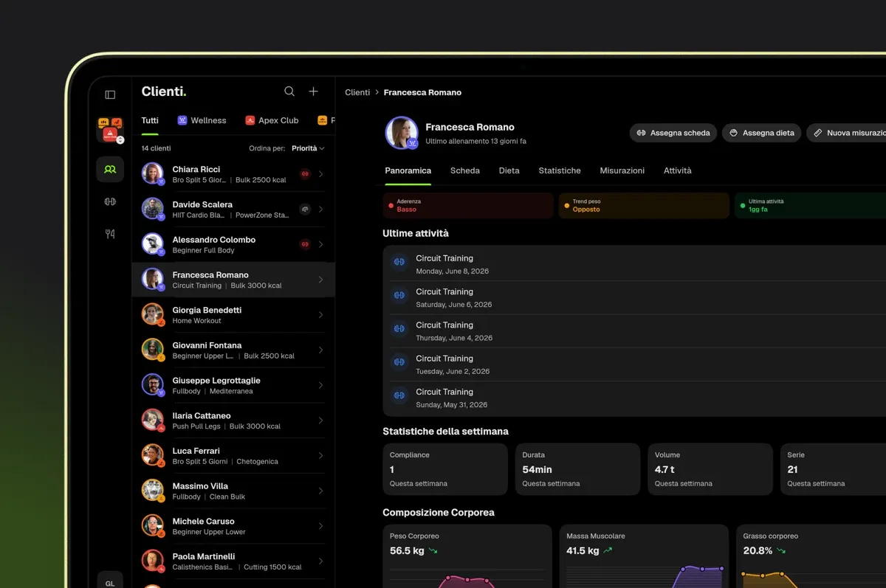Click the Nuova misurazione button
Image resolution: width=886 pixels, height=588 pixels.
point(847,133)
